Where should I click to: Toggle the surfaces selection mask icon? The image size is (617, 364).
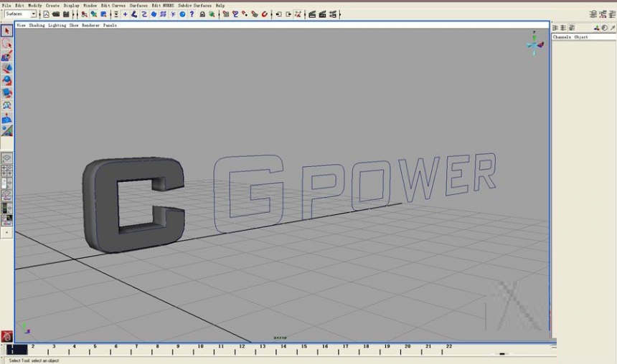click(x=154, y=14)
